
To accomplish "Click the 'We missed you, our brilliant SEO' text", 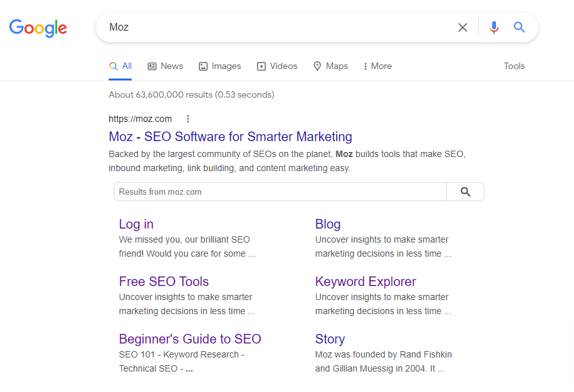I will click(x=185, y=239).
